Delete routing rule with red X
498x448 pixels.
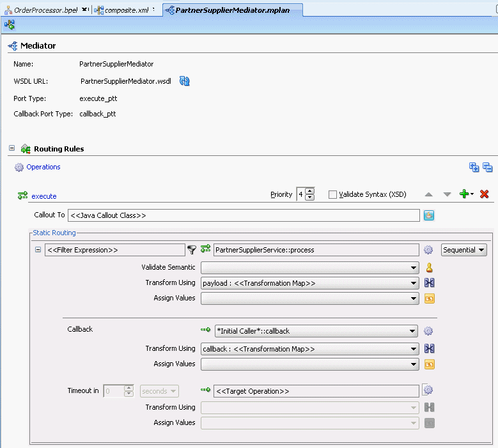[x=485, y=194]
